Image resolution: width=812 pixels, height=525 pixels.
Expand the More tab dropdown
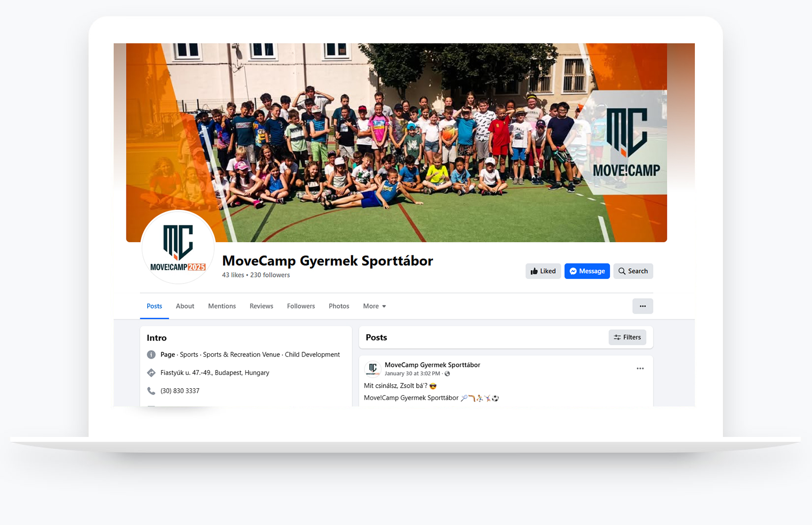375,306
